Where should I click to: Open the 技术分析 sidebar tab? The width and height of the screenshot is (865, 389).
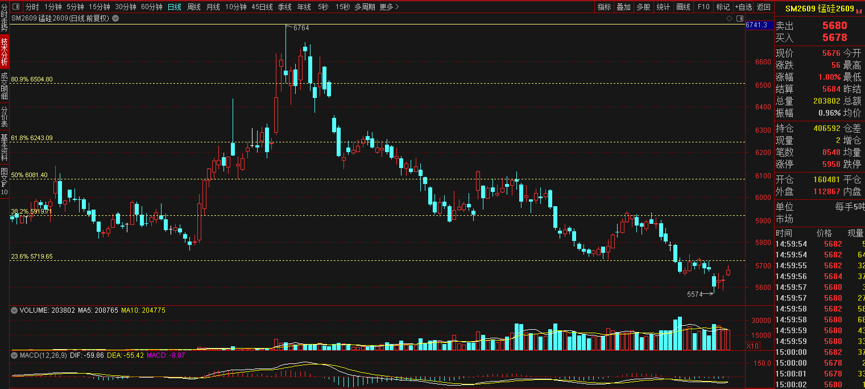(4, 51)
